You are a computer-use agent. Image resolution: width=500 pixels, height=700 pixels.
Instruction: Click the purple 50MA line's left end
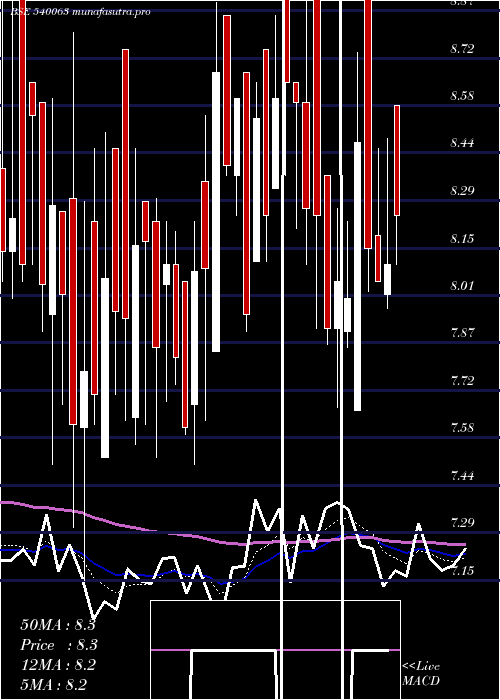click(x=3, y=502)
